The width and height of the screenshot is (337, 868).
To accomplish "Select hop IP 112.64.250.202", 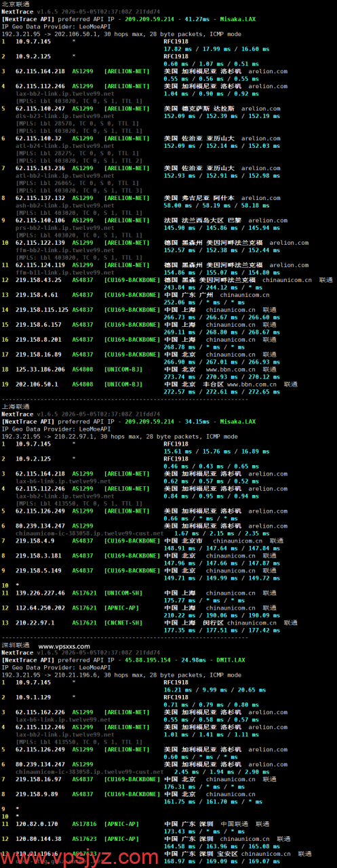I will pyautogui.click(x=40, y=608).
